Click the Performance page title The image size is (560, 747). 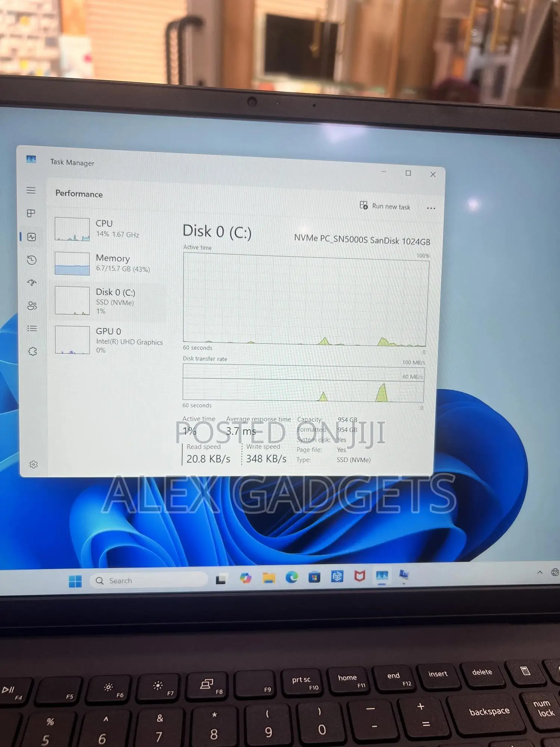[x=79, y=193]
